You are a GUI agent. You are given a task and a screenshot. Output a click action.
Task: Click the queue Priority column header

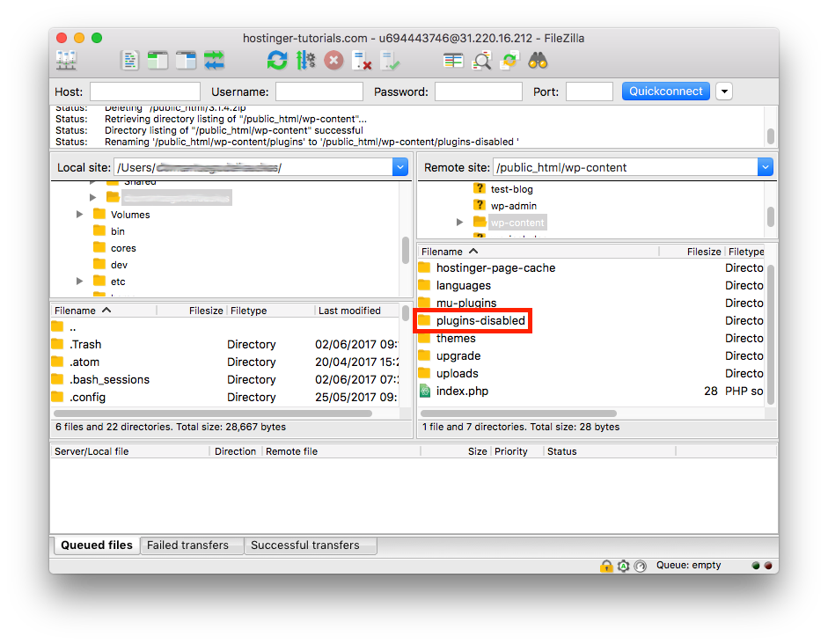[517, 451]
